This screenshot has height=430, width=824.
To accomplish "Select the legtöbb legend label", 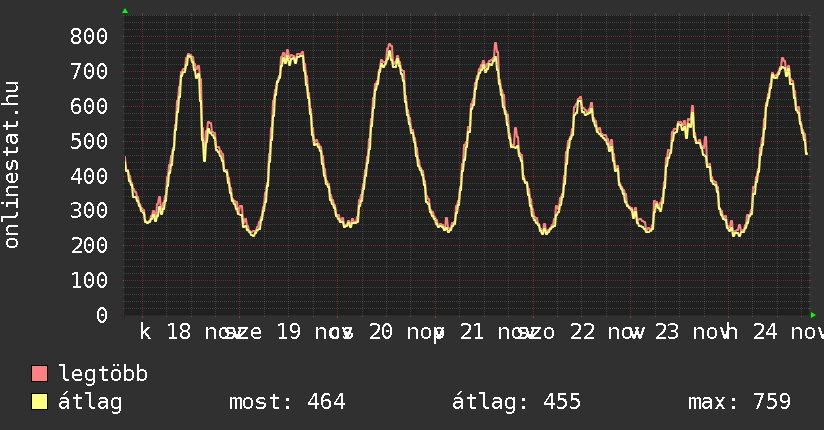I will pyautogui.click(x=103, y=374).
